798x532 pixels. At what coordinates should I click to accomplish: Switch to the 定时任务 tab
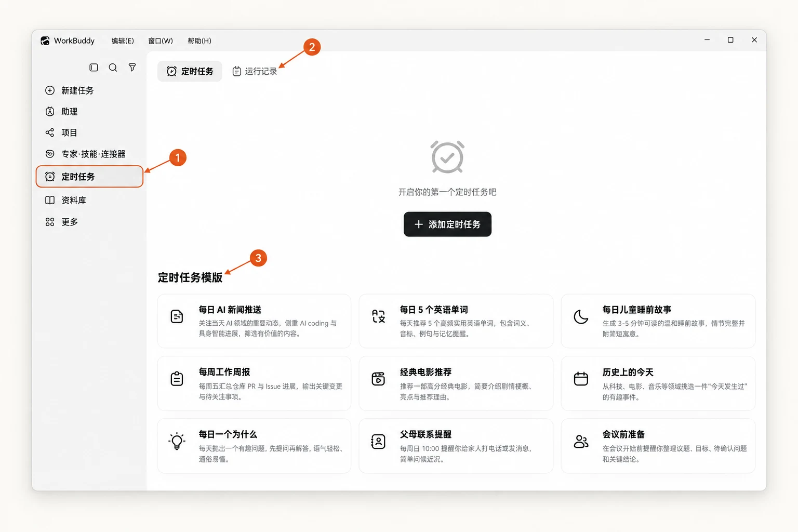[x=190, y=71]
